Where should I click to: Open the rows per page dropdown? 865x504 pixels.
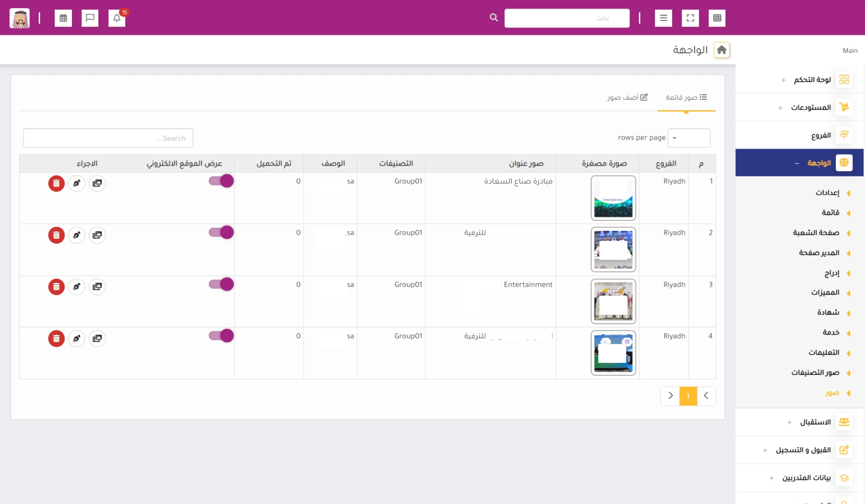tap(688, 138)
